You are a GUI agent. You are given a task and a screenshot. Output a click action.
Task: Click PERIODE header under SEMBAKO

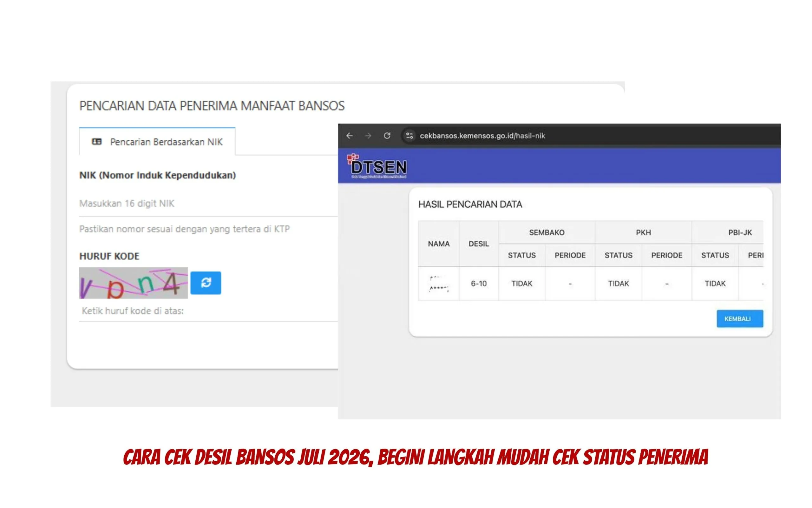tap(570, 255)
